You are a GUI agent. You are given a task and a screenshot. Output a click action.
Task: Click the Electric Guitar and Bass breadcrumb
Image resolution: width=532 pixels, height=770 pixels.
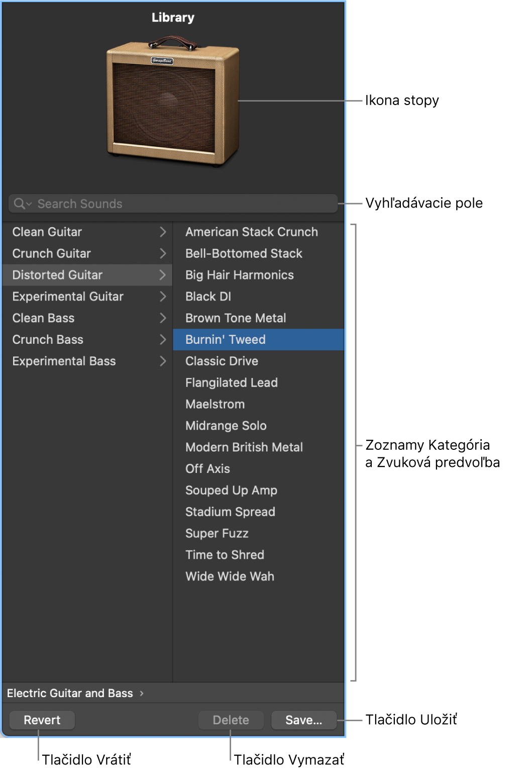(70, 693)
